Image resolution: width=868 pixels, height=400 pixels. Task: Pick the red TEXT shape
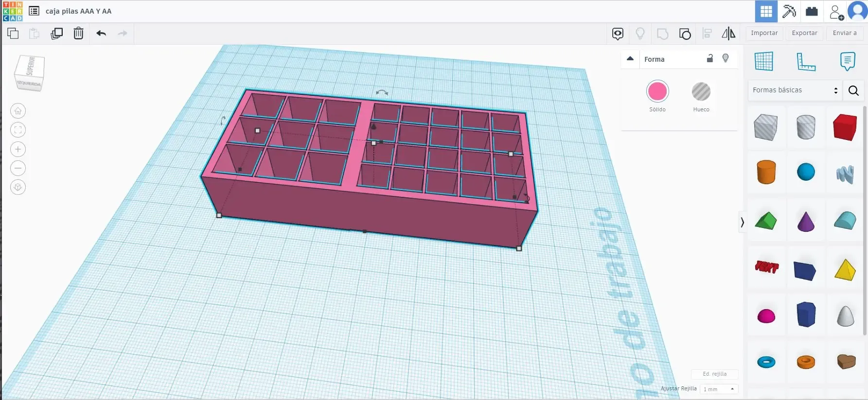click(x=766, y=266)
